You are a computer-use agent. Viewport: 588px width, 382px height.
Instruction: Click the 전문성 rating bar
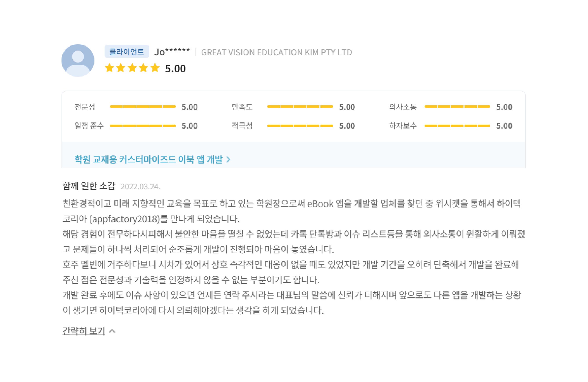pyautogui.click(x=143, y=107)
